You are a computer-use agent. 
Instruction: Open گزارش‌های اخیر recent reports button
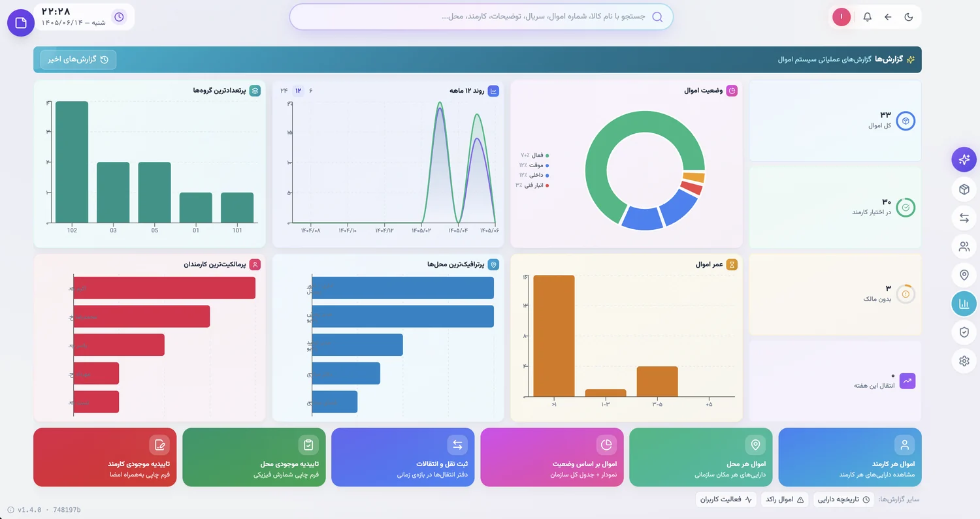point(78,59)
